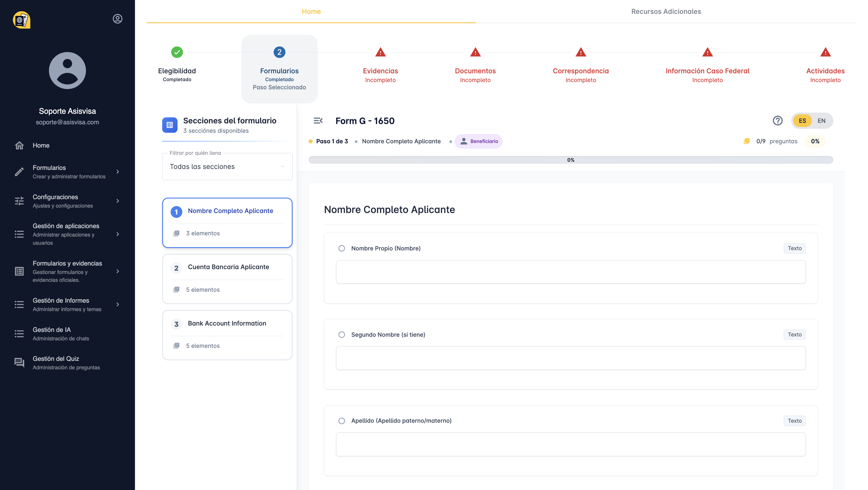Select radio for Segundo Nombre question
Viewport: 868px width, 490px height.
(x=341, y=335)
